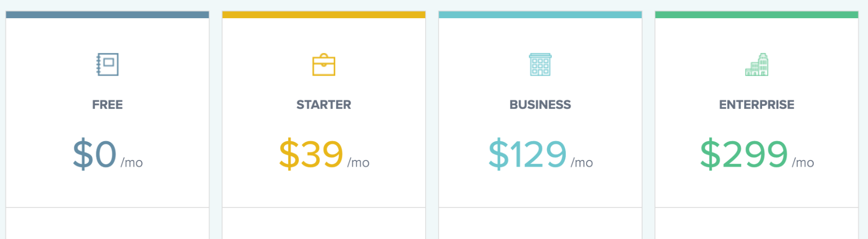Click the green bar above Enterprise card
Screen dimensions: 868x239
757,15
